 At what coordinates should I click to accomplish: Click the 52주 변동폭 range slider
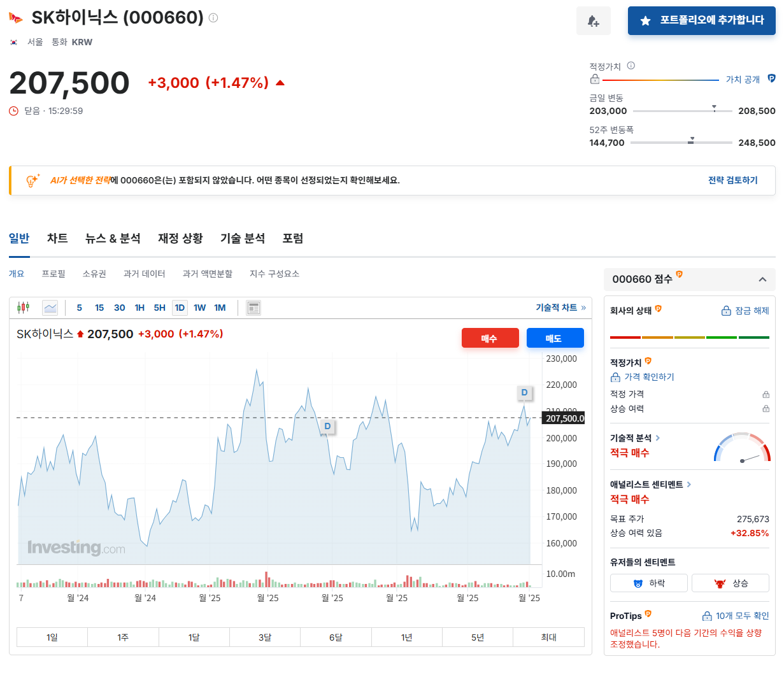(681, 143)
